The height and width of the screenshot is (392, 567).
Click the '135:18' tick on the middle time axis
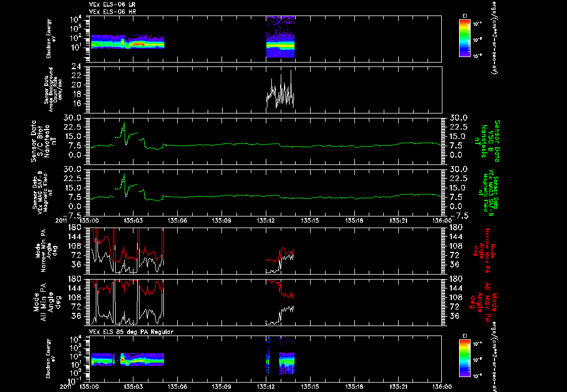(354, 220)
